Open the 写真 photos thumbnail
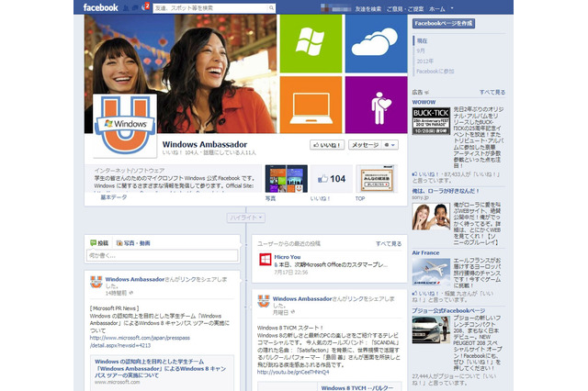This screenshot has width=588, height=391. coord(287,179)
